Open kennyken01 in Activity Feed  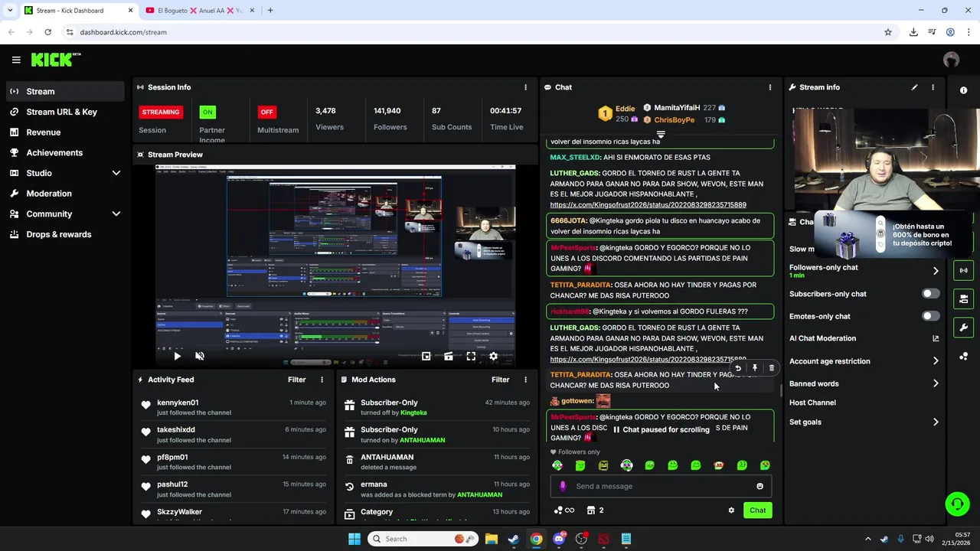pyautogui.click(x=178, y=403)
